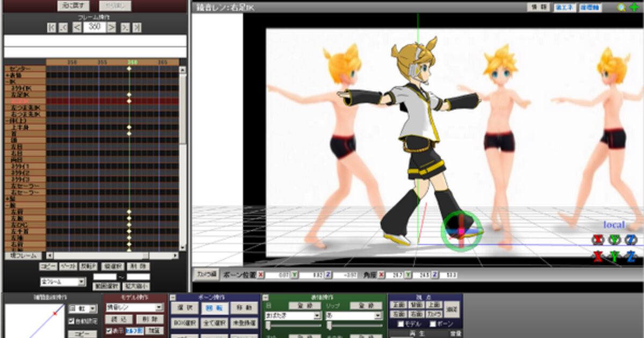Click the move Y axis icon (bottom row)
644x338 pixels.
point(614,256)
